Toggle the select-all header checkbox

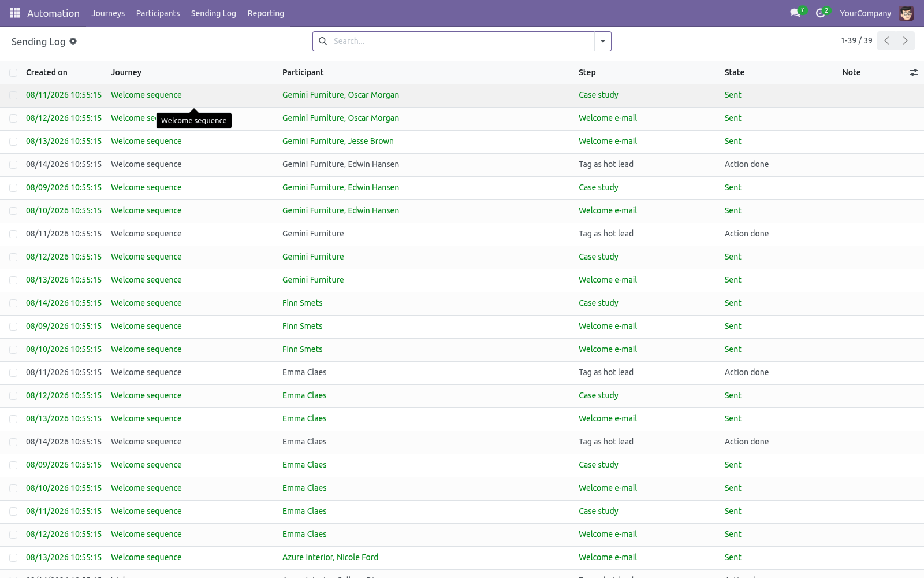13,72
